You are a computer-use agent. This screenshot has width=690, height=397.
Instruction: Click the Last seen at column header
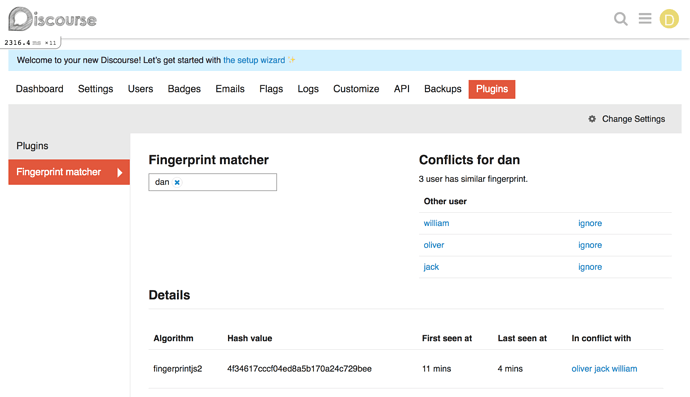[522, 338]
